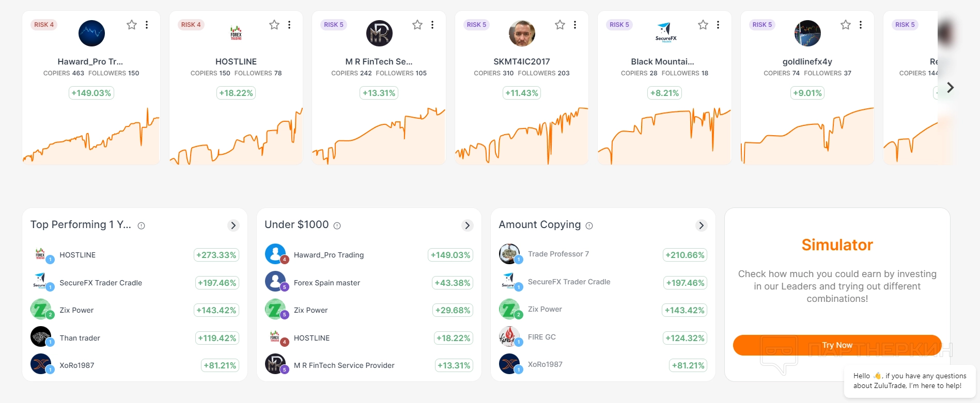The image size is (980, 403).
Task: Star the SKMT4IC2017 trader card
Action: 560,25
